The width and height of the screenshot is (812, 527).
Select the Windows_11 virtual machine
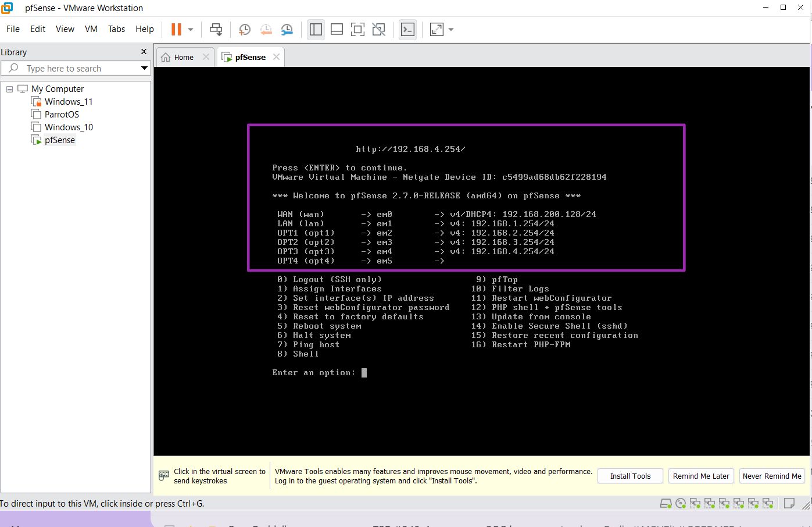(x=69, y=102)
